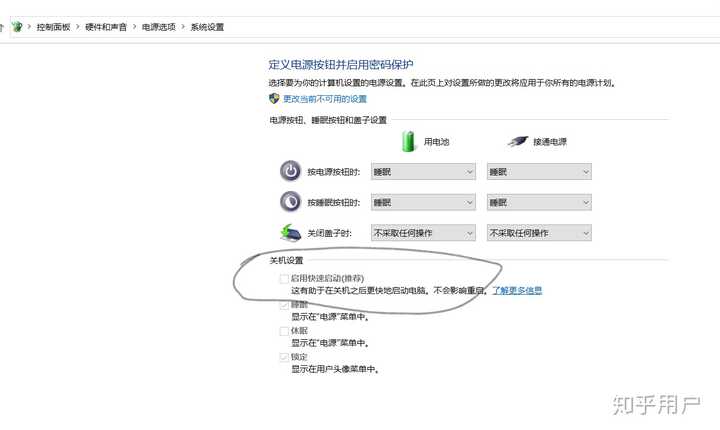Open 硬件和声音 breadcrumb
Image resolution: width=720 pixels, height=430 pixels.
(106, 27)
